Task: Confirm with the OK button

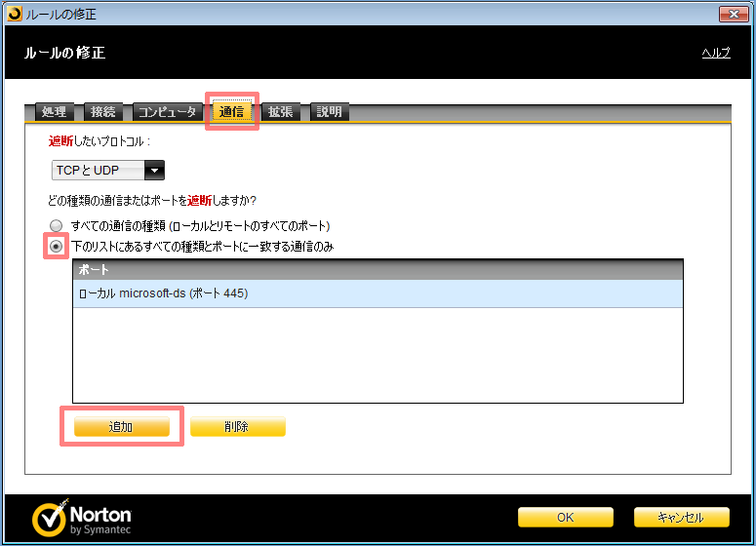Action: click(x=565, y=517)
